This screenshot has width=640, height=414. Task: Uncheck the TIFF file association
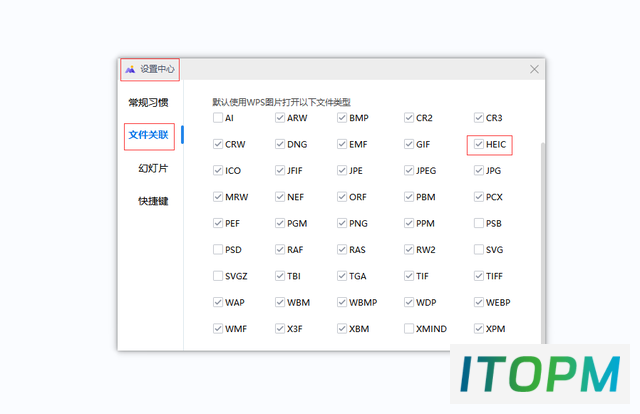(x=479, y=276)
